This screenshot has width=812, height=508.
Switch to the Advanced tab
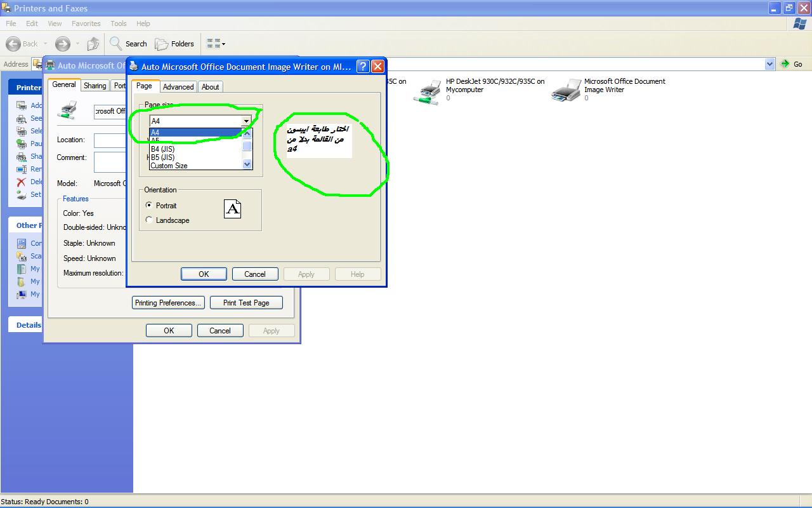point(178,87)
